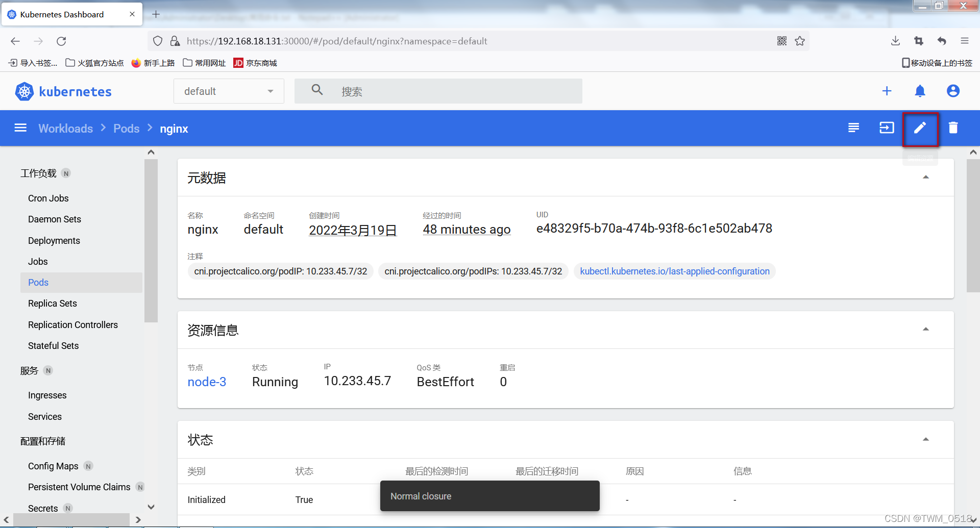Screen dimensions: 980x528
Task: Toggle the hamburger navigation menu
Action: 20,128
